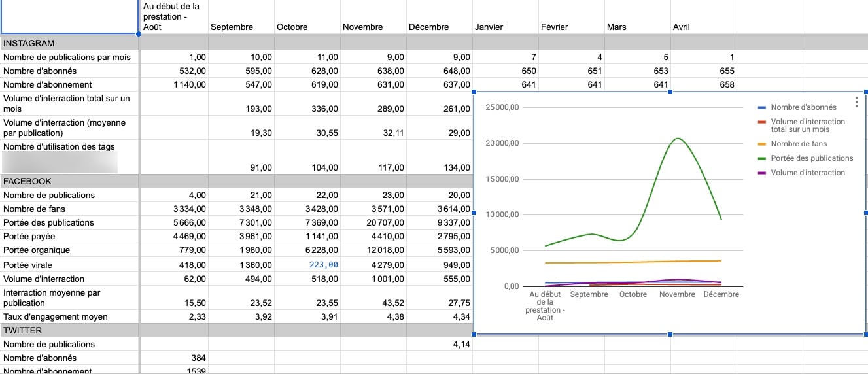Click the Décembre column header cell
This screenshot has height=374, width=868.
point(439,17)
